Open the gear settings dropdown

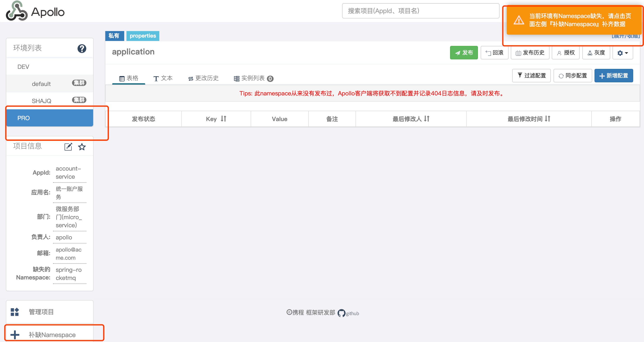coord(622,53)
